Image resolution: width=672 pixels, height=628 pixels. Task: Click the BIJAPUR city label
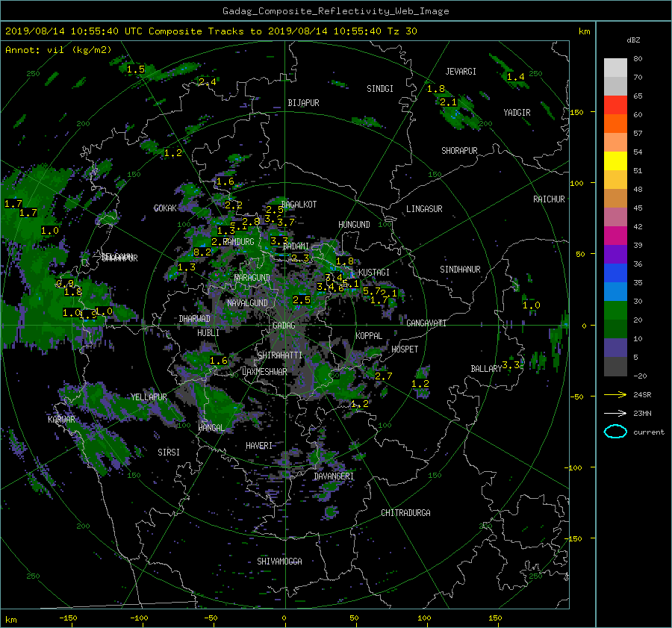pos(303,103)
